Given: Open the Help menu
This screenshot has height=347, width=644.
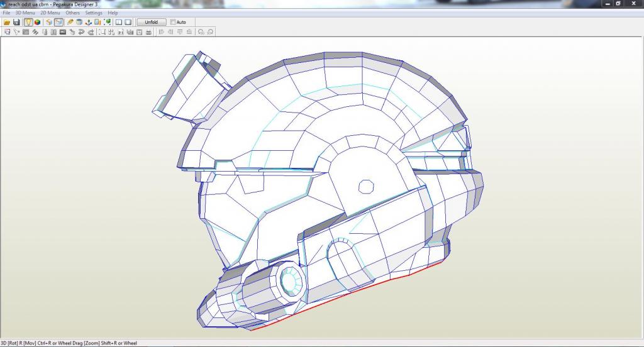Looking at the screenshot, I should coord(113,13).
